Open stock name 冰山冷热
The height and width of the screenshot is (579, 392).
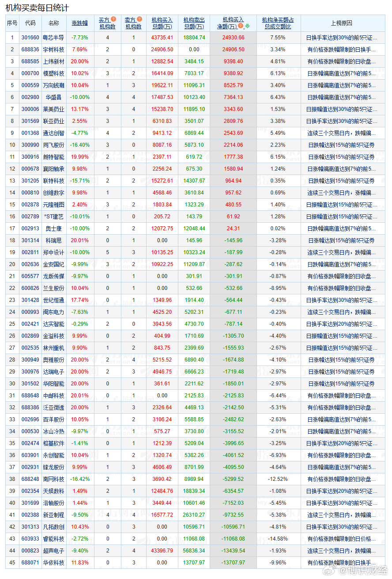click(x=53, y=431)
